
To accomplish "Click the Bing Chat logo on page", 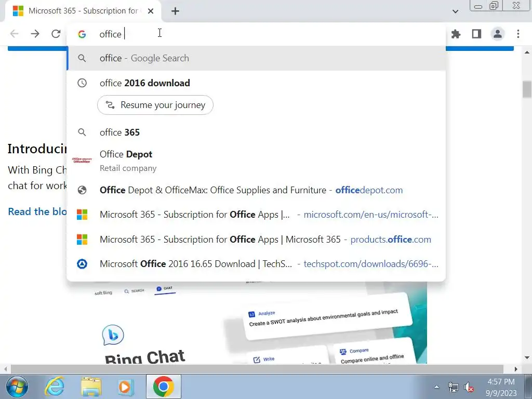I will point(113,335).
